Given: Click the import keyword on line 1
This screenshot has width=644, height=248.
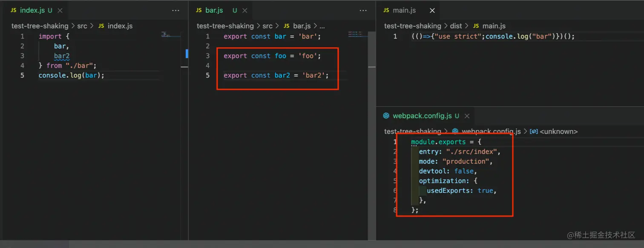Looking at the screenshot, I should tap(50, 36).
